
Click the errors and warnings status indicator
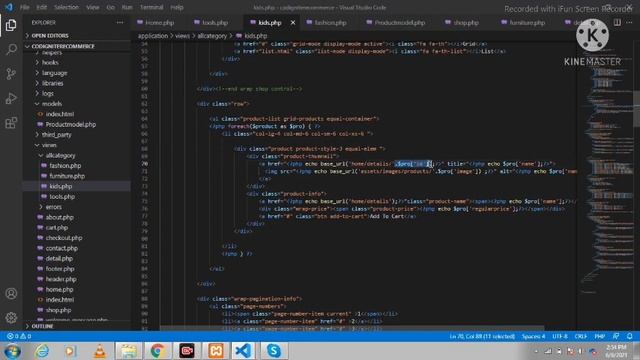point(19,336)
